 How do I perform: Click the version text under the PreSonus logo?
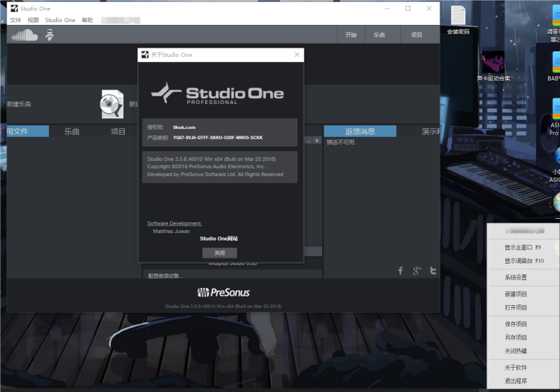tap(223, 306)
